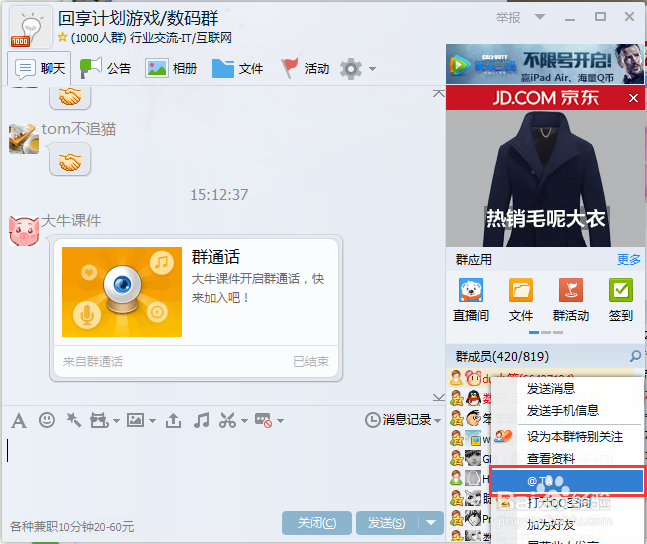Click the 群成员(420/819) header
Viewport: 647px width, 544px height.
point(502,356)
